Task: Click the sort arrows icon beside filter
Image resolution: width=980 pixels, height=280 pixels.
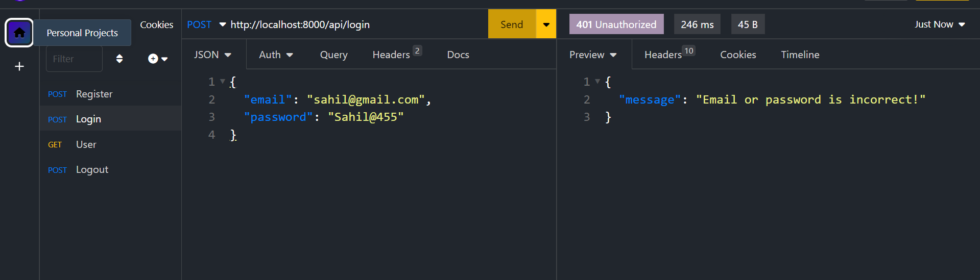Action: pos(119,59)
